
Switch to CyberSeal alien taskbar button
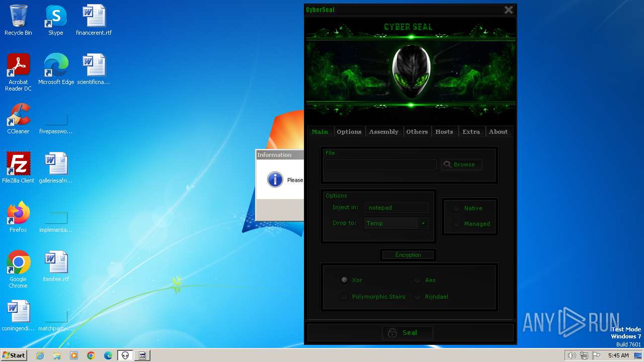click(125, 355)
